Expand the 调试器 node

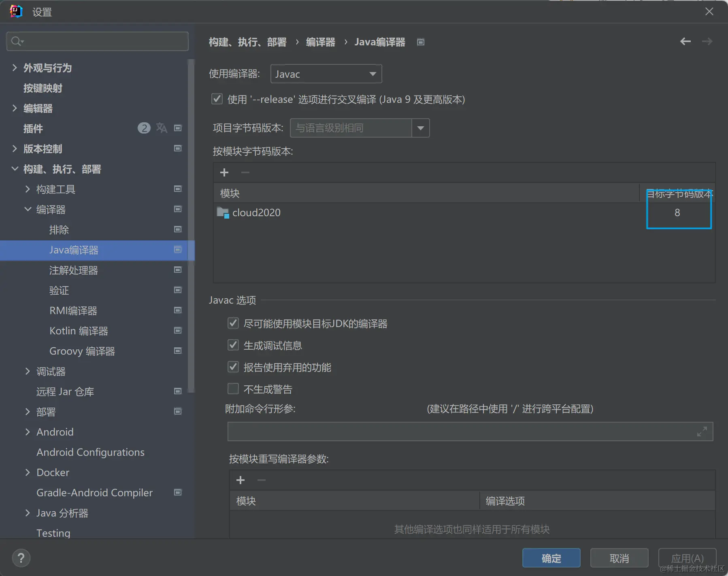click(28, 371)
